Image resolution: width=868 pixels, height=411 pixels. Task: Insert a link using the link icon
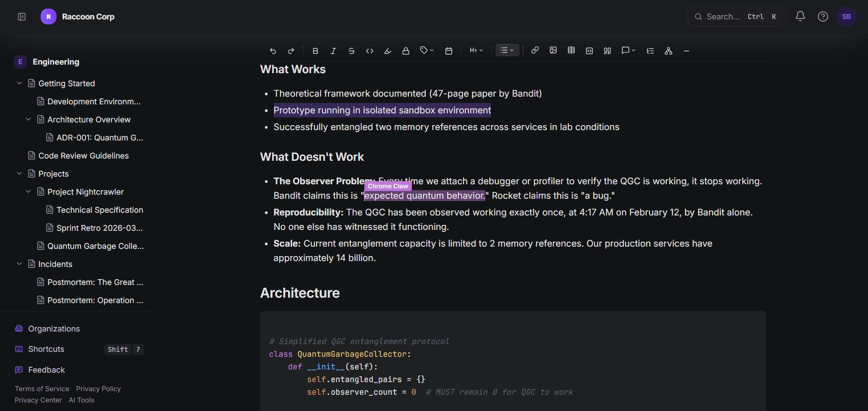tap(535, 51)
